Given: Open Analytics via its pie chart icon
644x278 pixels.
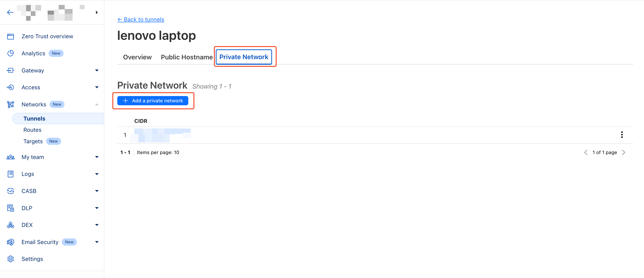Looking at the screenshot, I should click(11, 53).
